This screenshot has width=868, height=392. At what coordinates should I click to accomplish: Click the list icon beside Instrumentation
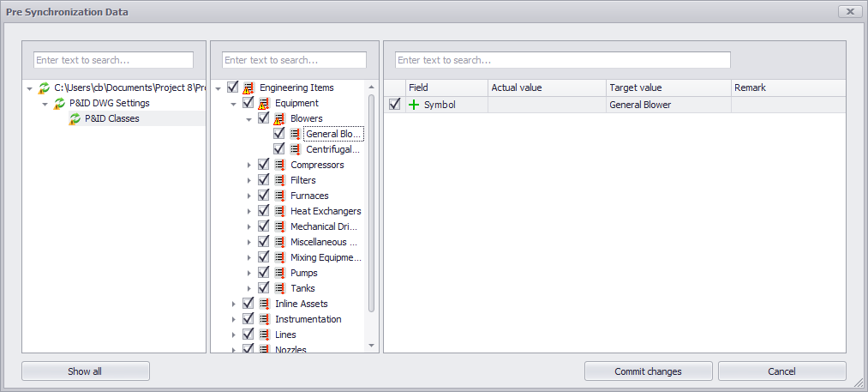point(264,319)
